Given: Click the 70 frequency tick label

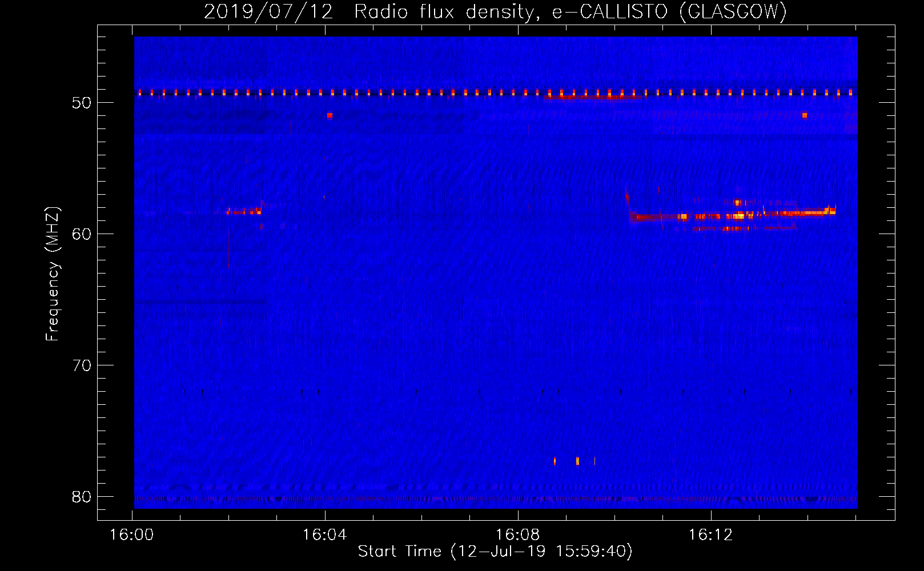Looking at the screenshot, I should [x=82, y=365].
